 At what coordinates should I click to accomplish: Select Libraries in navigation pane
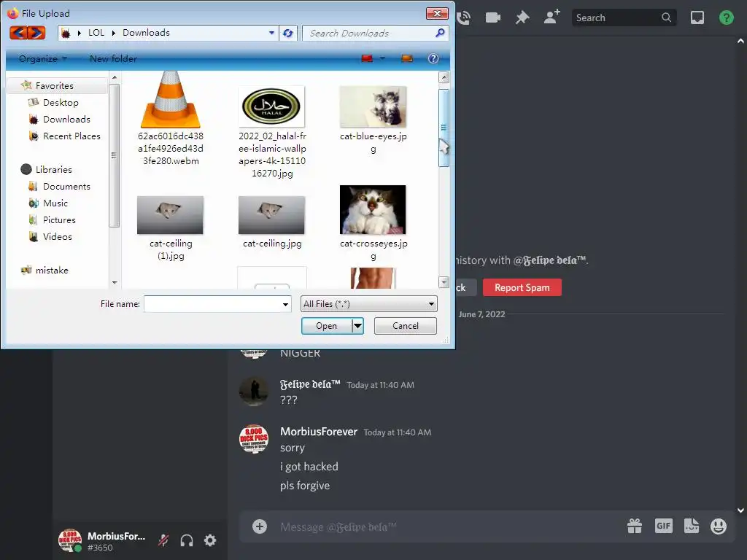tap(53, 169)
